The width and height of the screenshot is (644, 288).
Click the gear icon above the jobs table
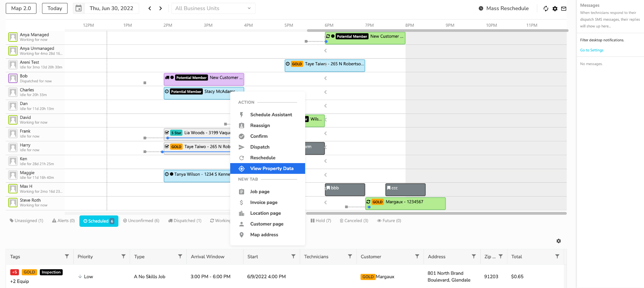click(x=559, y=241)
